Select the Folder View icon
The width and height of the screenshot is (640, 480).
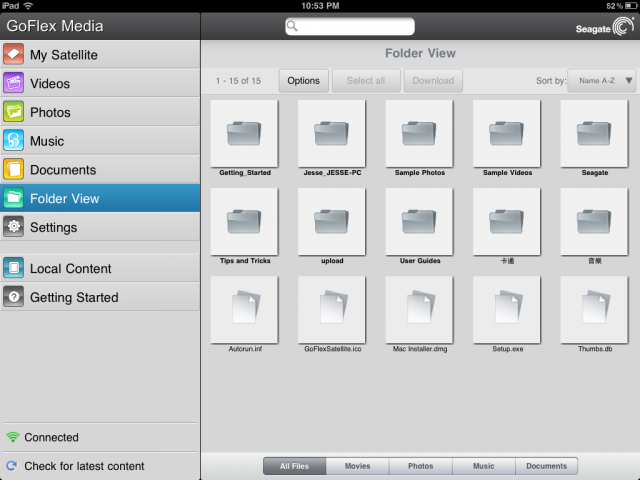click(x=13, y=198)
